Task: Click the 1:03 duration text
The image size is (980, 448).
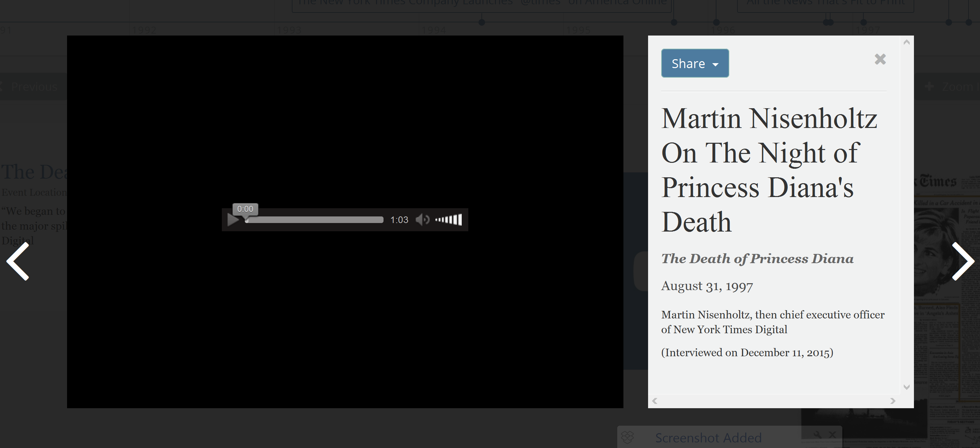Action: (x=399, y=220)
